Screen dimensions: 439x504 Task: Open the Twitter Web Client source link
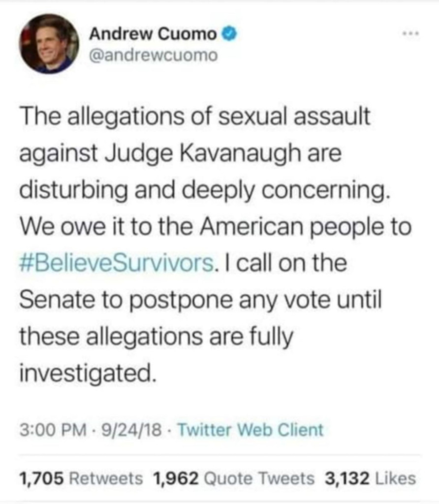coord(250,430)
